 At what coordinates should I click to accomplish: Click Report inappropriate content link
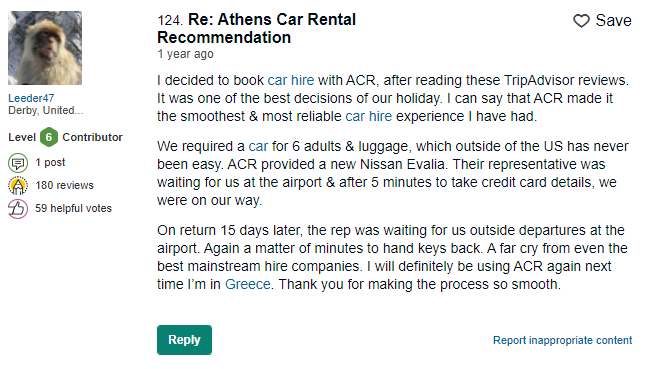562,340
